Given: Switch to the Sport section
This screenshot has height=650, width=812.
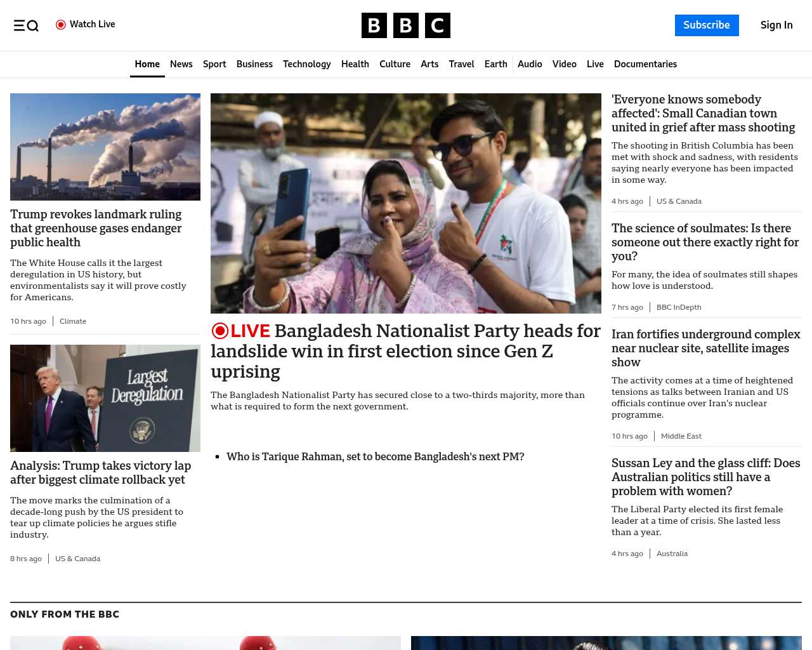Looking at the screenshot, I should (x=214, y=64).
